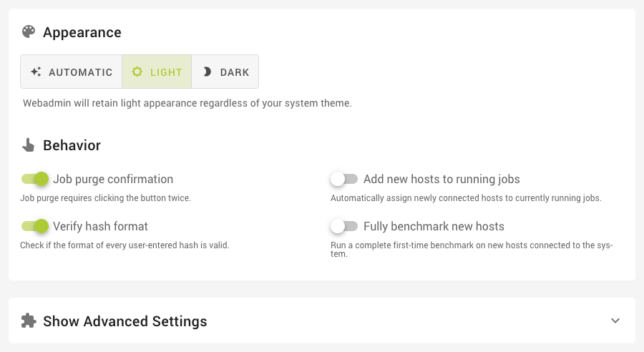Click the pointing hand icon beside Behavior
Viewport: 644px width, 352px height.
coord(29,146)
